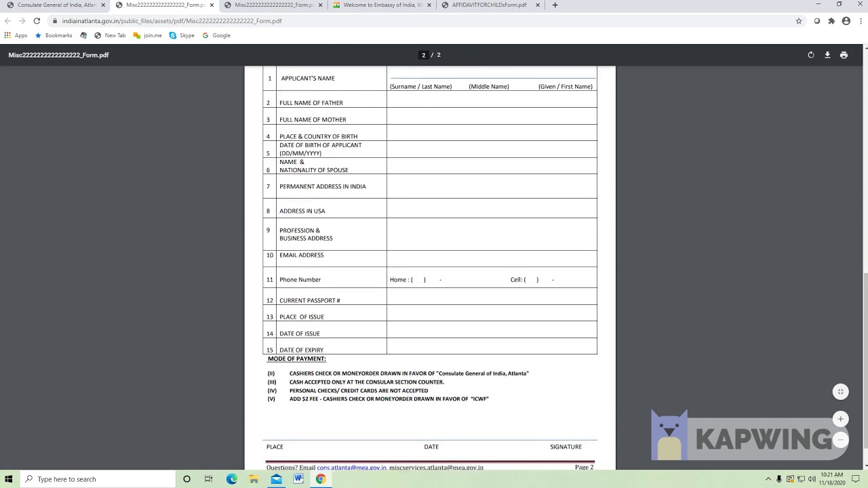The height and width of the screenshot is (488, 868).
Task: Click the address bar URL
Action: (172, 21)
